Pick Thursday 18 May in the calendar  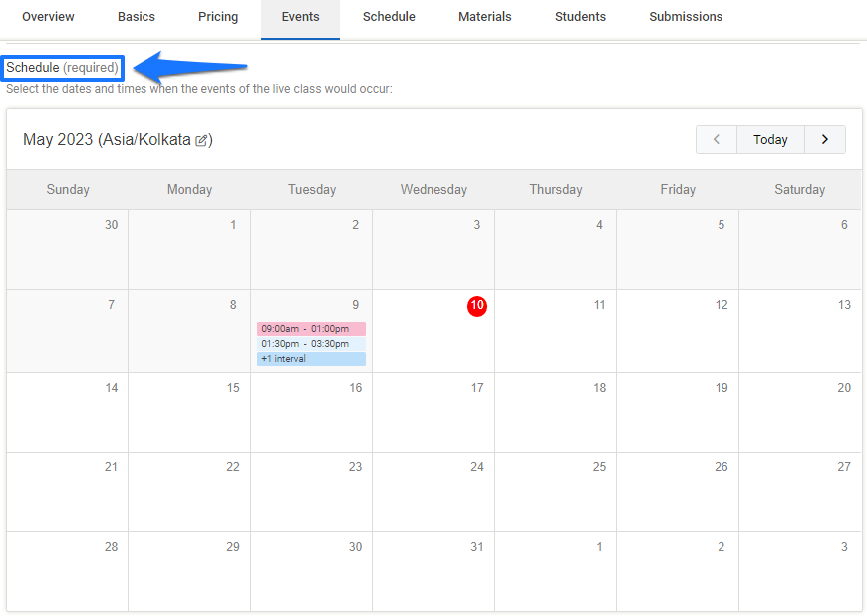click(x=555, y=412)
